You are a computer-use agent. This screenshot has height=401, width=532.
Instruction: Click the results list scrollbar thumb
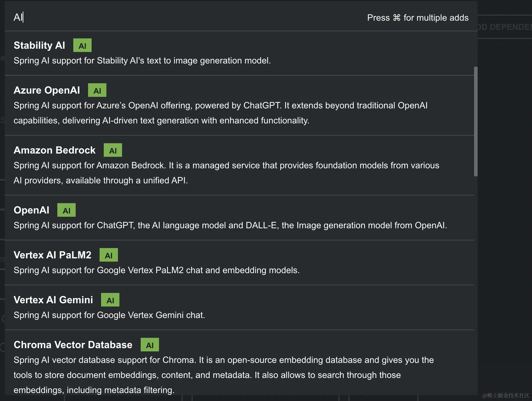pyautogui.click(x=476, y=121)
